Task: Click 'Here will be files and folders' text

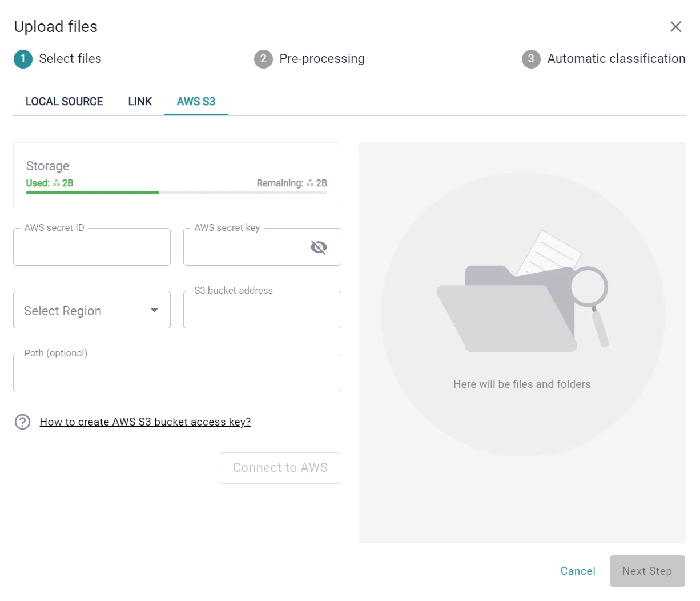Action: (522, 384)
